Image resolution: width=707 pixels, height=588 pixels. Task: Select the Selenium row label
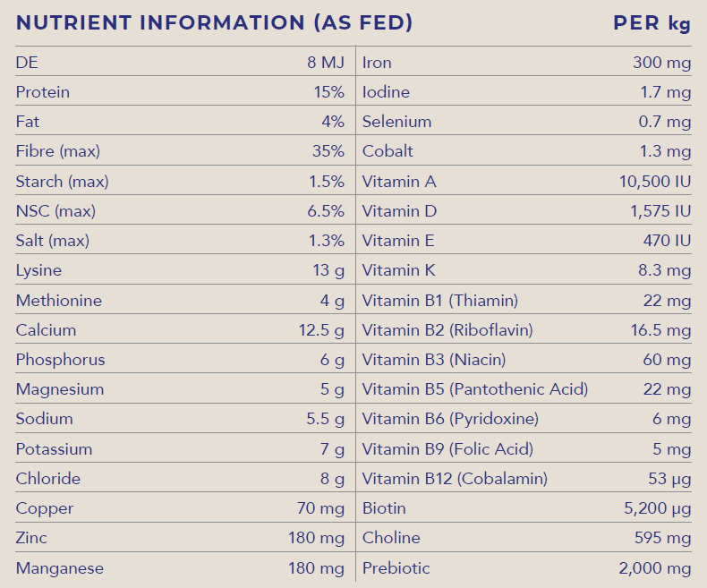[x=396, y=122]
